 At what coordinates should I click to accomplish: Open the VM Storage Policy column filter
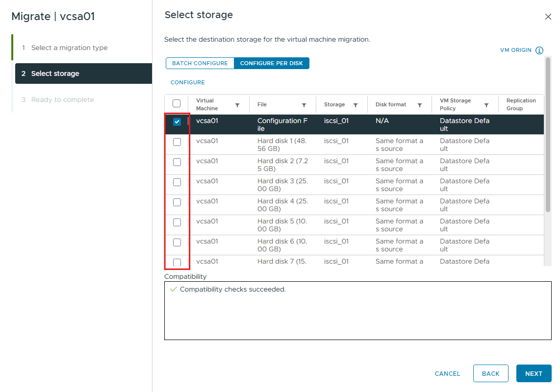click(486, 105)
